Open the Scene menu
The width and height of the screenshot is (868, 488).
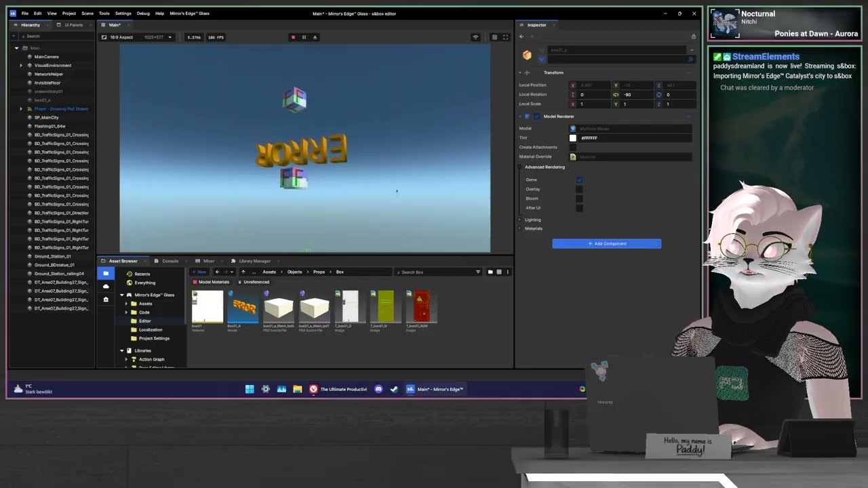coord(87,14)
